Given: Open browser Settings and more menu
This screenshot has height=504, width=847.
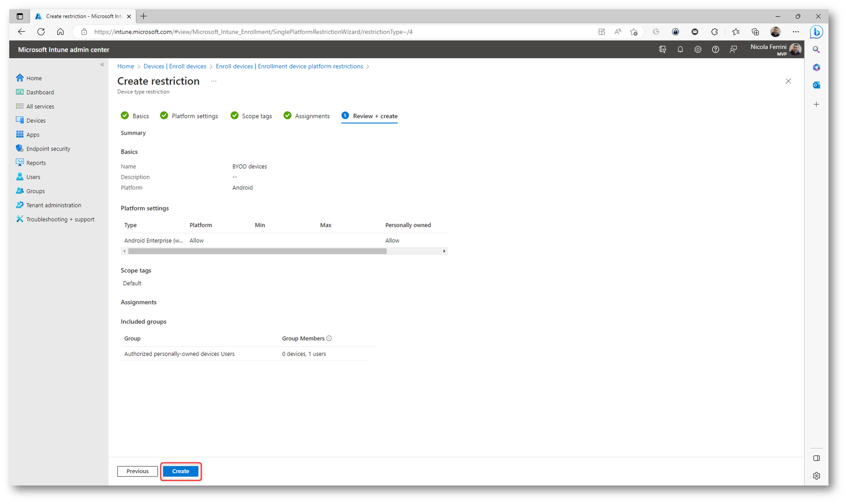Looking at the screenshot, I should pos(795,32).
